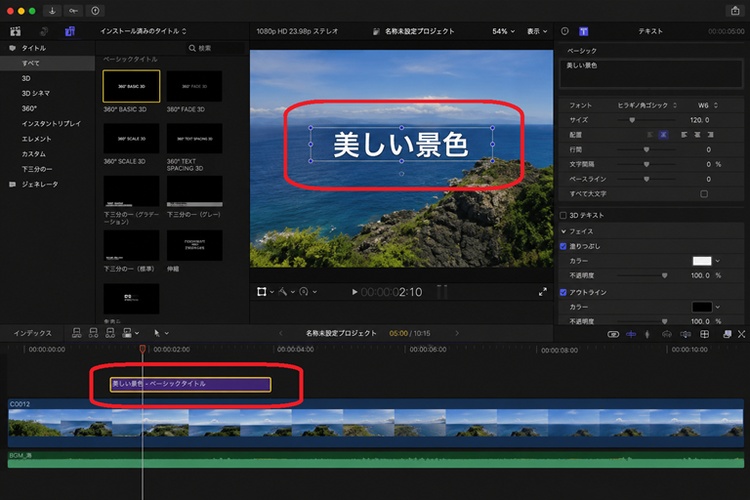Open the Background Tasks circular icon
750x500 pixels.
tap(95, 11)
